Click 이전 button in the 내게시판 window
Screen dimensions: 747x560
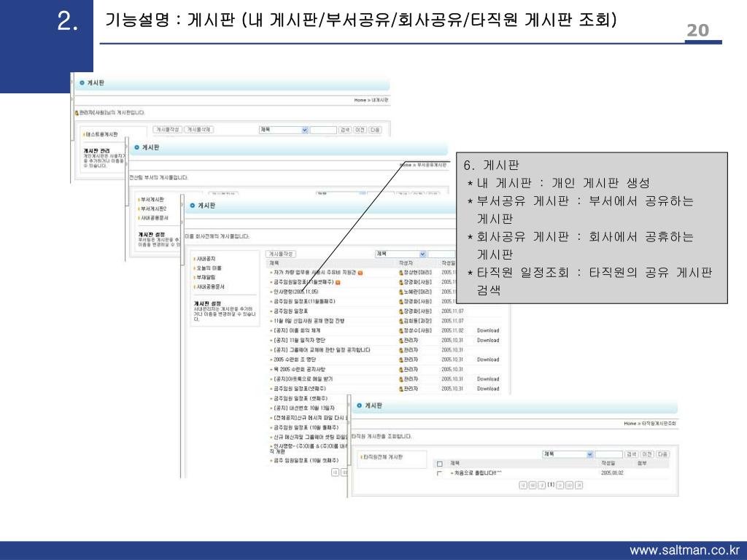(x=360, y=130)
